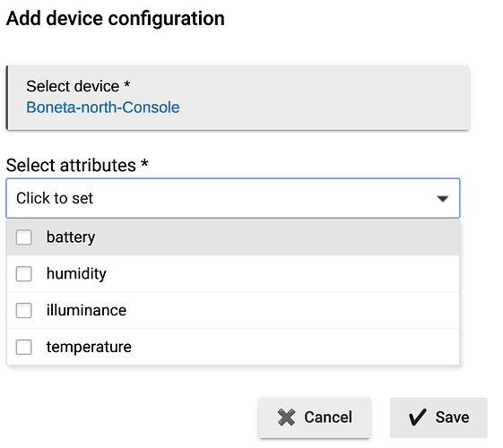Save the device configuration
This screenshot has width=503, height=448.
pos(438,418)
